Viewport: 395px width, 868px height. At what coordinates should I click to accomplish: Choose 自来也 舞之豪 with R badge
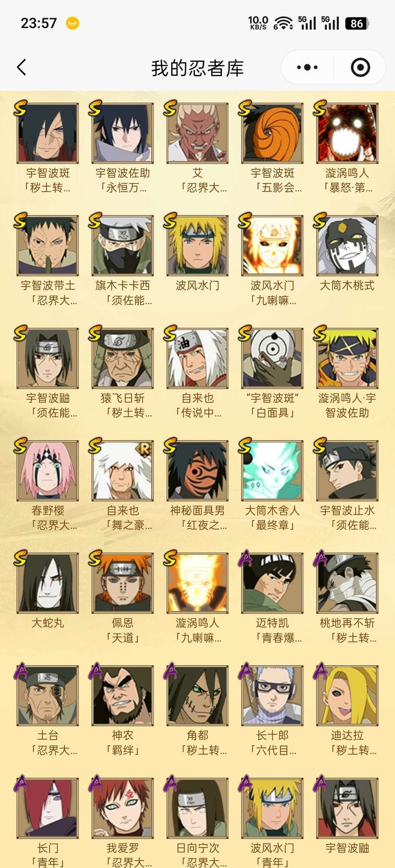coord(123,471)
